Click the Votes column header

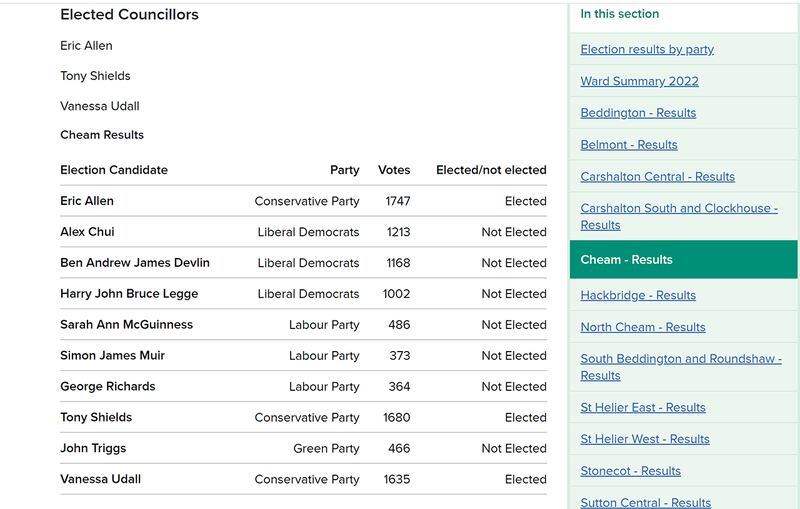[394, 170]
